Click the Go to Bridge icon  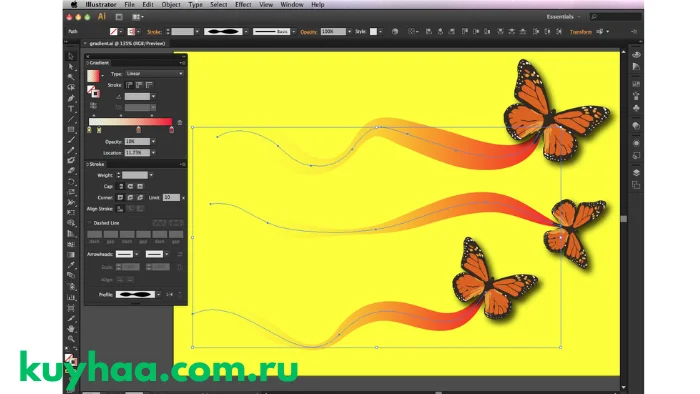pyautogui.click(x=119, y=17)
